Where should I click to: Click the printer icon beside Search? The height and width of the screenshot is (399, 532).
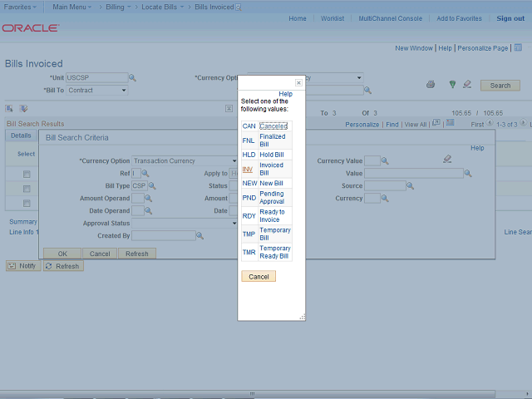431,85
